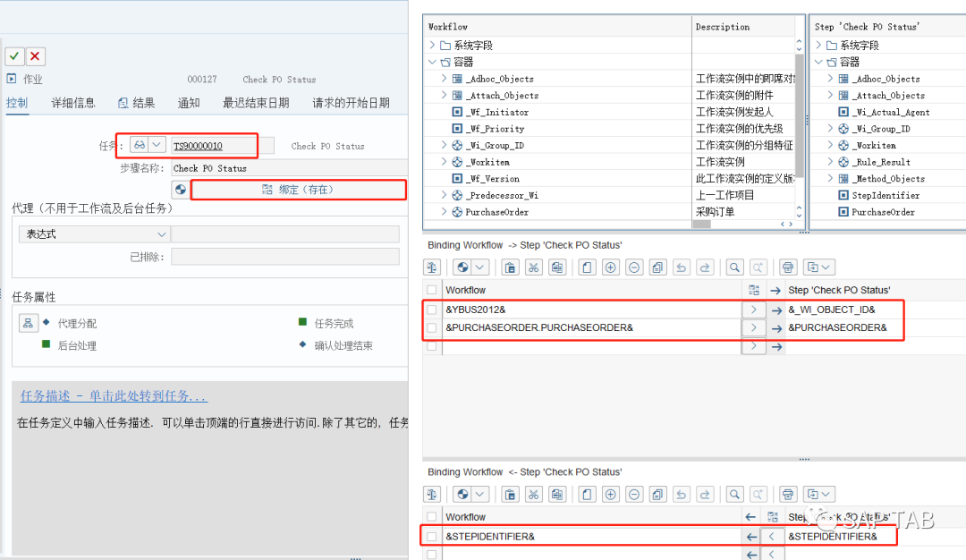Switch to the 控制 tab
The width and height of the screenshot is (966, 560).
[17, 103]
